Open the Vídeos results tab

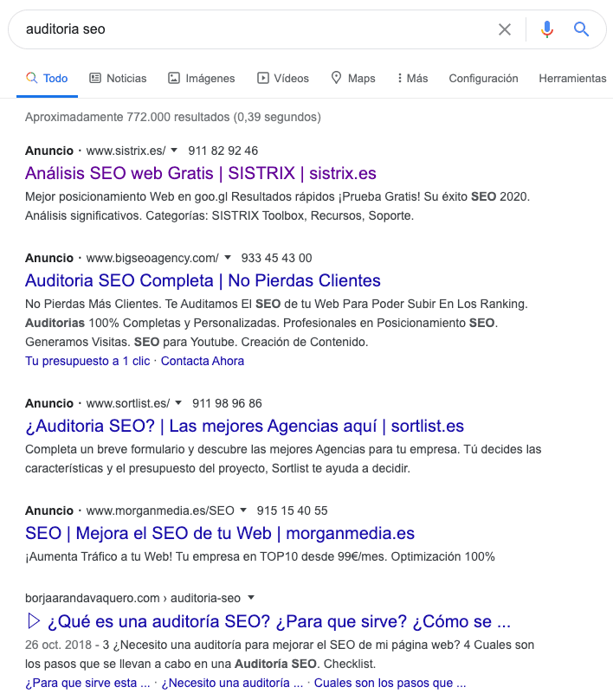coord(283,78)
